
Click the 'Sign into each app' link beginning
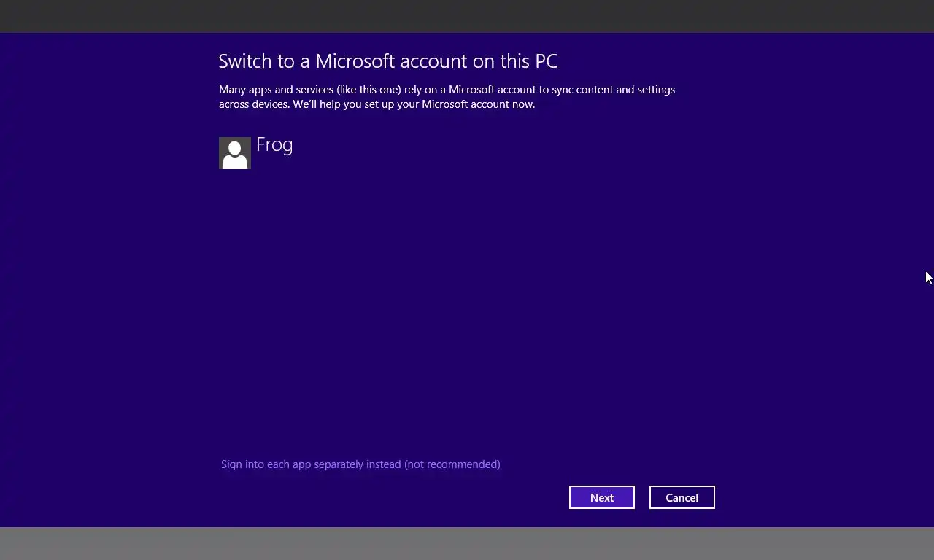(x=266, y=464)
